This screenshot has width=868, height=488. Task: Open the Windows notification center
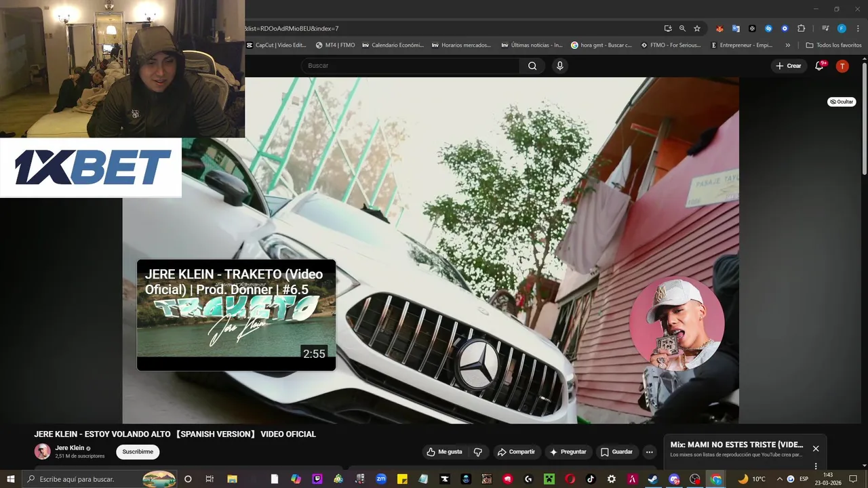coord(853,479)
